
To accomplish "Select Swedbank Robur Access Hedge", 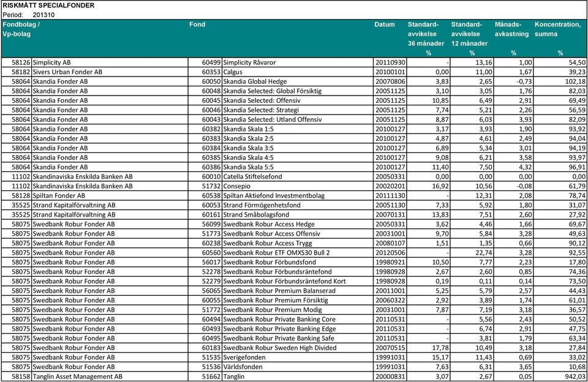I will coord(269,225).
